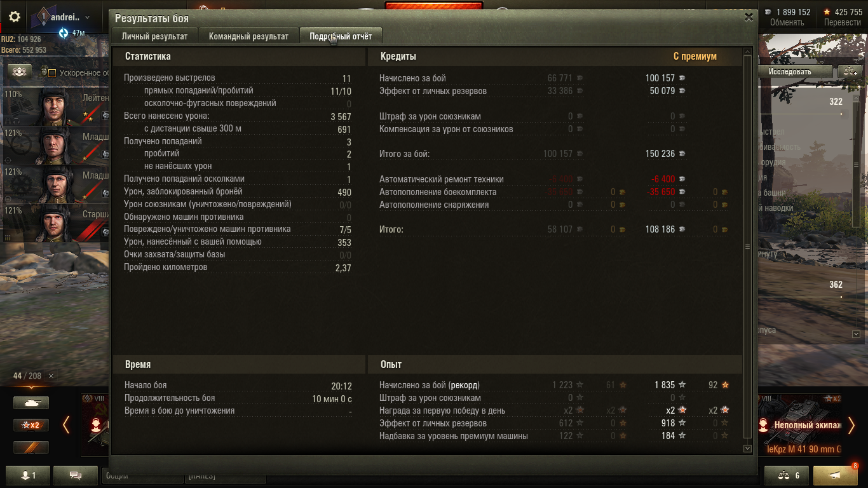868x488 pixels.
Task: Open the notifications megaphone button
Action: pos(835,475)
